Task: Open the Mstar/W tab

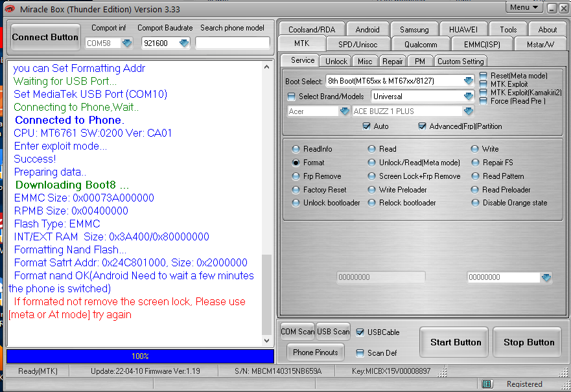Action: (541, 45)
